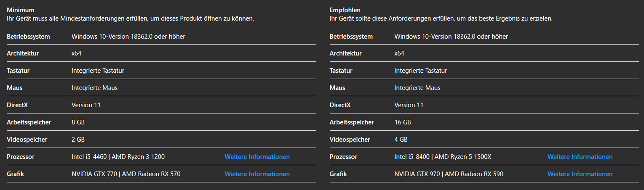644x190 pixels.
Task: Select the minimum DirectX Version 11 value
Action: pyautogui.click(x=86, y=105)
